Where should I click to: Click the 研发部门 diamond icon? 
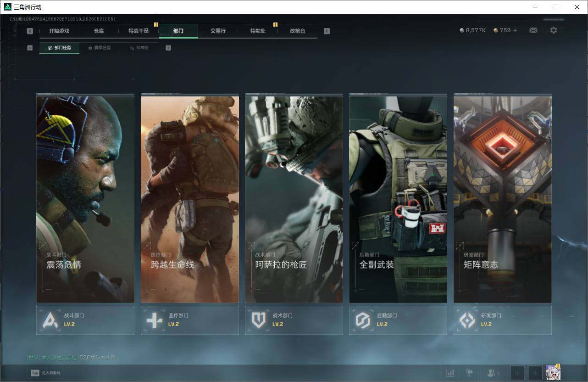(467, 320)
